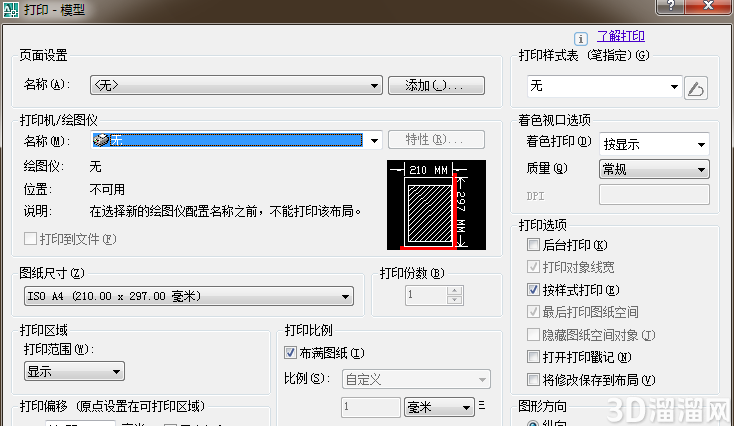Viewport: 735px width, 426px height.
Task: Open the 了解打印 link
Action: point(621,36)
